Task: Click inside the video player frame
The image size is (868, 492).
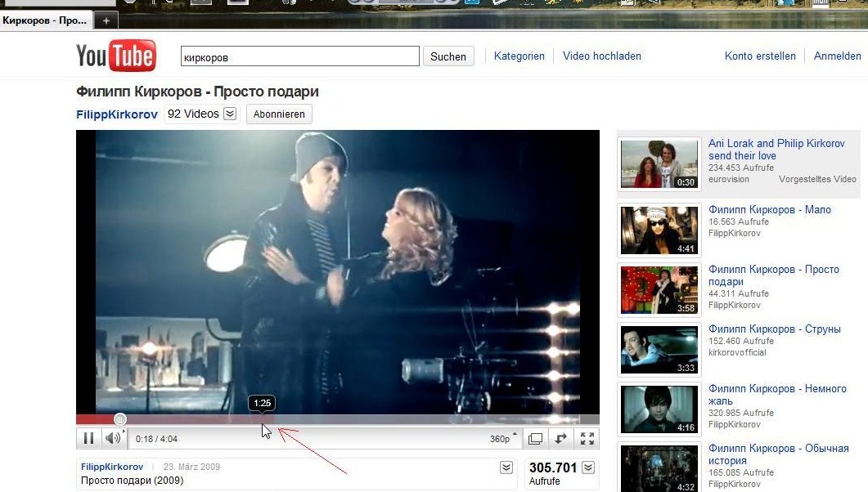Action: coord(338,272)
